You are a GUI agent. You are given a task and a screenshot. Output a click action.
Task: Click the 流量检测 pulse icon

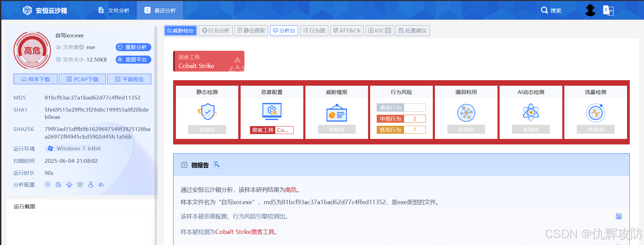pos(596,113)
